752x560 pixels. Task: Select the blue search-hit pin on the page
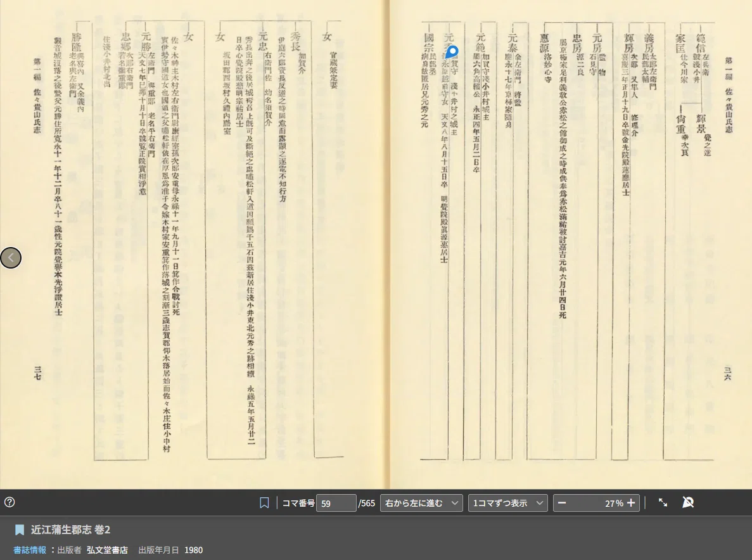(x=451, y=52)
